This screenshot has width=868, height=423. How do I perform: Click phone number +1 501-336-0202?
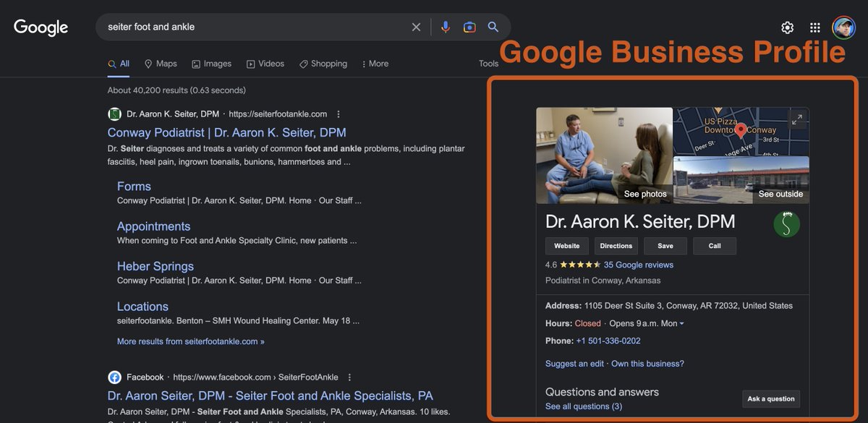608,341
